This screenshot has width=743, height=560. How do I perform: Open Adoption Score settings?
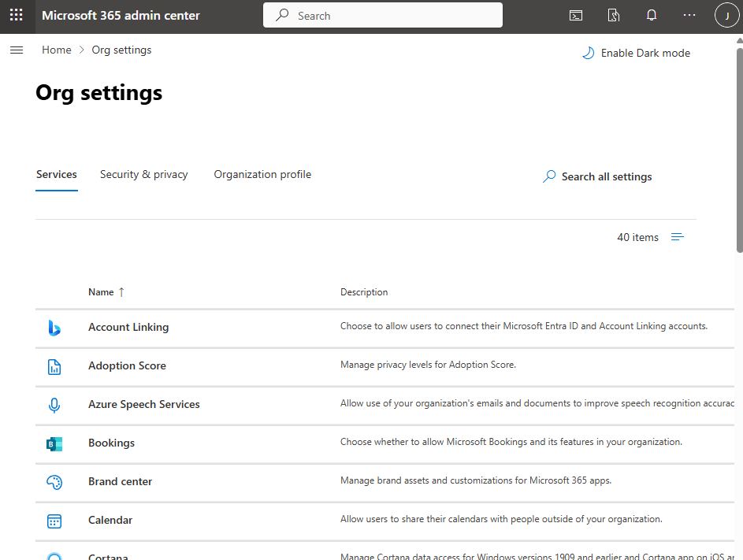pos(127,365)
